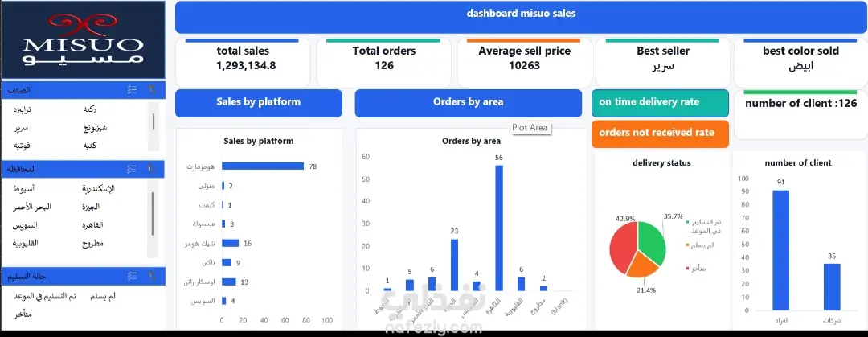Click the الصنف slicer scrollbar
Image resolution: width=868 pixels, height=337 pixels.
click(154, 121)
